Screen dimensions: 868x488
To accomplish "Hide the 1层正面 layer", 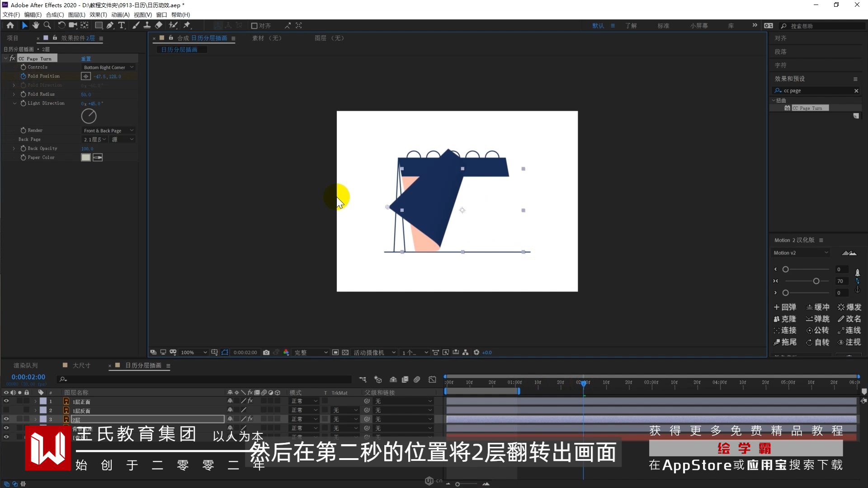I will tap(6, 401).
